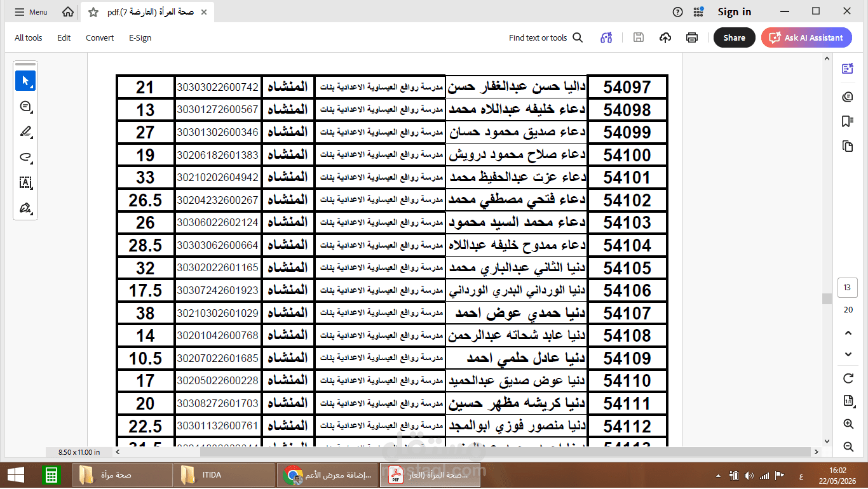Open the green spreadsheet taskbar icon
Viewport: 868px width, 489px height.
(51, 475)
